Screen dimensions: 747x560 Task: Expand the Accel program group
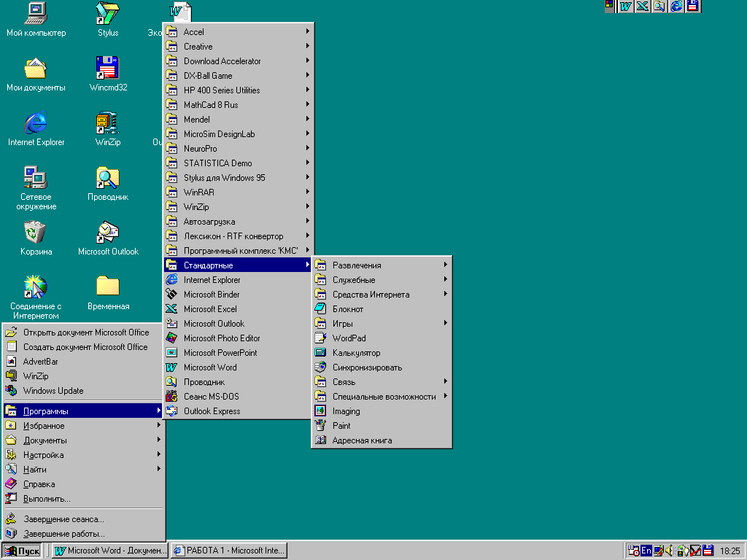pyautogui.click(x=238, y=32)
